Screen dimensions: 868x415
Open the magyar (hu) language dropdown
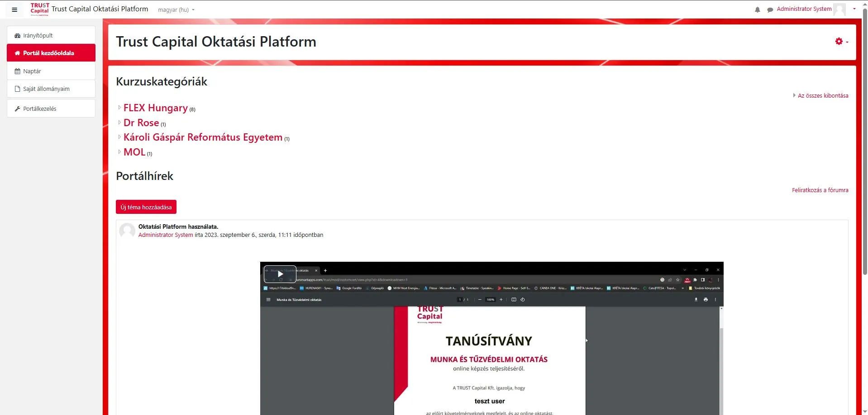coord(176,9)
